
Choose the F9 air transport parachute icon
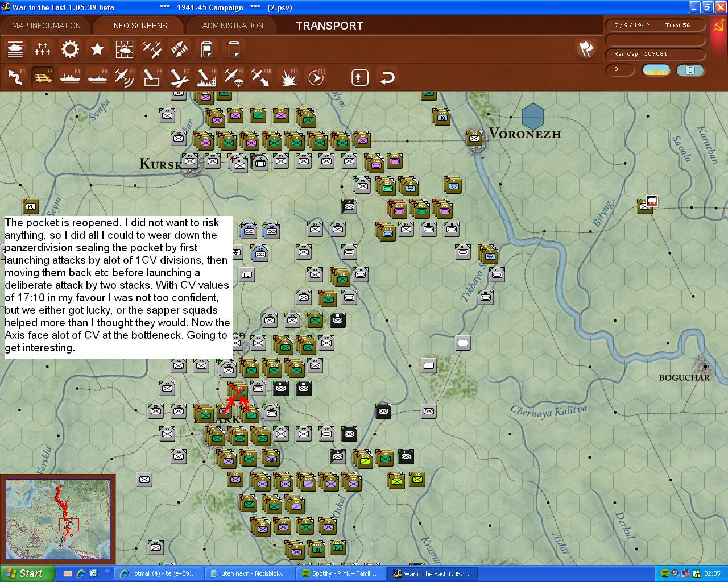tap(233, 77)
